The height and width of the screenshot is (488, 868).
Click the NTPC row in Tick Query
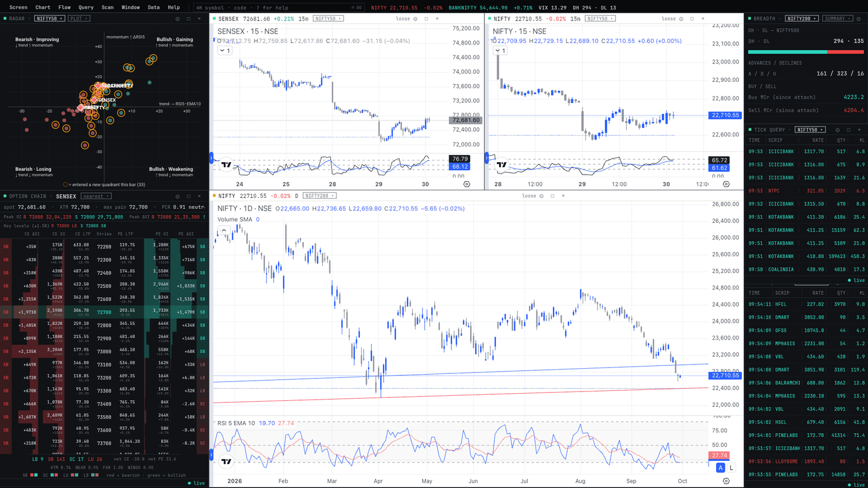[806, 191]
